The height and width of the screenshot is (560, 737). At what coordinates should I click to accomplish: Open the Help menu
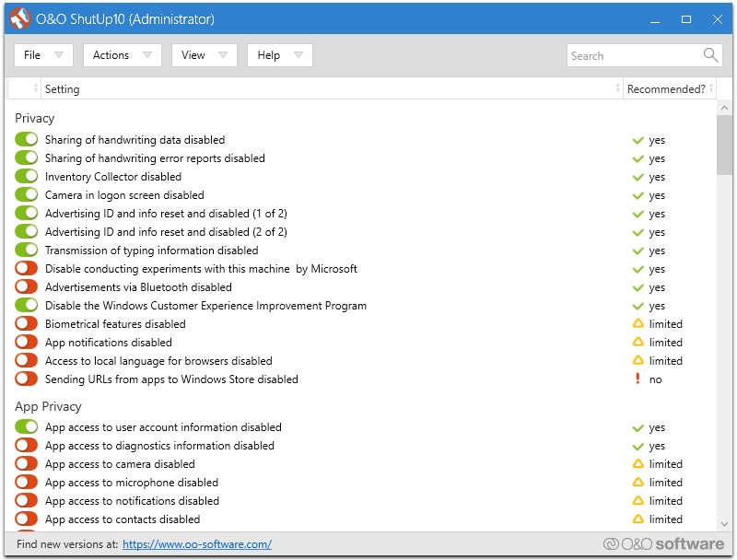click(279, 55)
